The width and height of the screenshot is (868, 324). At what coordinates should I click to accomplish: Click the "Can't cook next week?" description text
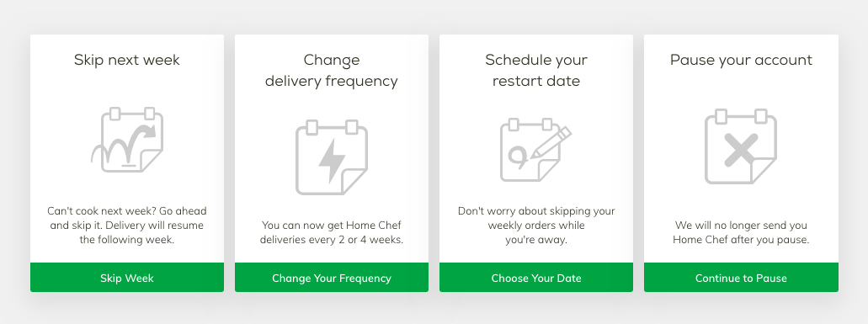(x=127, y=225)
